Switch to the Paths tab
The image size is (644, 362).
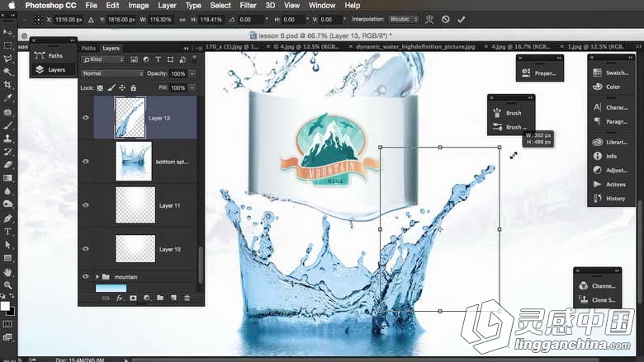point(88,49)
